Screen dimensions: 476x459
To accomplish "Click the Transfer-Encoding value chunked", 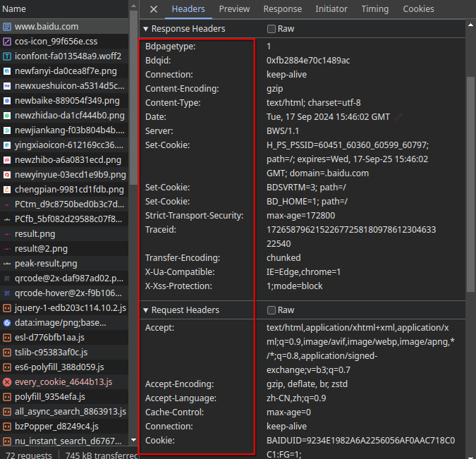I will (283, 258).
